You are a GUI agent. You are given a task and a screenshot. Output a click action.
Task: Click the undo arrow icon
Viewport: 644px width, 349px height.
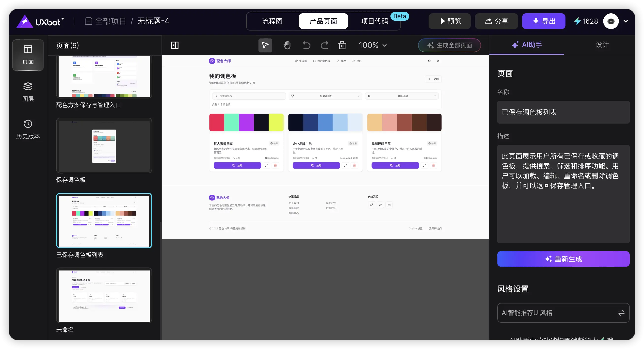(306, 45)
